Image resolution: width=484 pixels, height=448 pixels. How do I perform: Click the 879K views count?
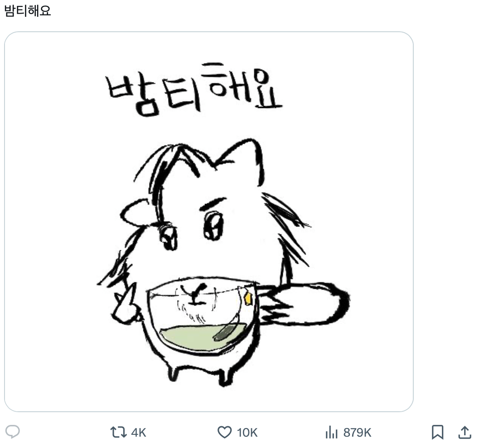tap(357, 433)
